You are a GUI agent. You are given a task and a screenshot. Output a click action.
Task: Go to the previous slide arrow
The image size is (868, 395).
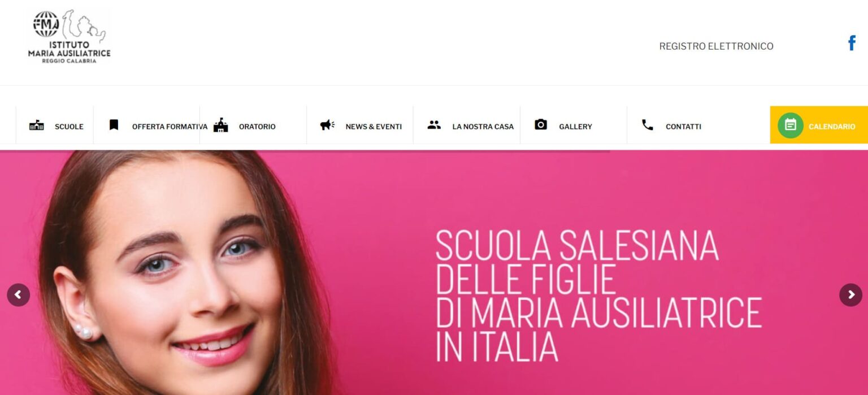pyautogui.click(x=18, y=295)
